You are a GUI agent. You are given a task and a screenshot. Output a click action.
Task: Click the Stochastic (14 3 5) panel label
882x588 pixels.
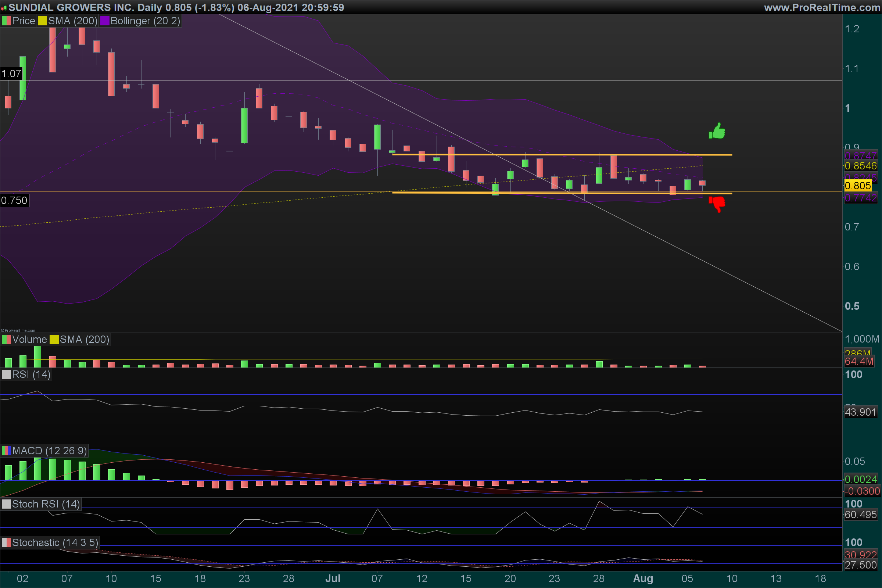pyautogui.click(x=55, y=543)
